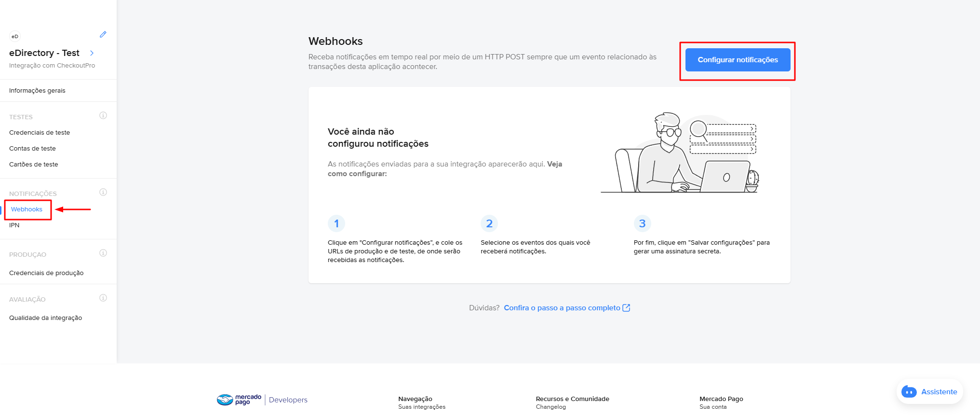Select Webhooks in the sidebar
The width and height of the screenshot is (980, 416).
[x=27, y=209]
